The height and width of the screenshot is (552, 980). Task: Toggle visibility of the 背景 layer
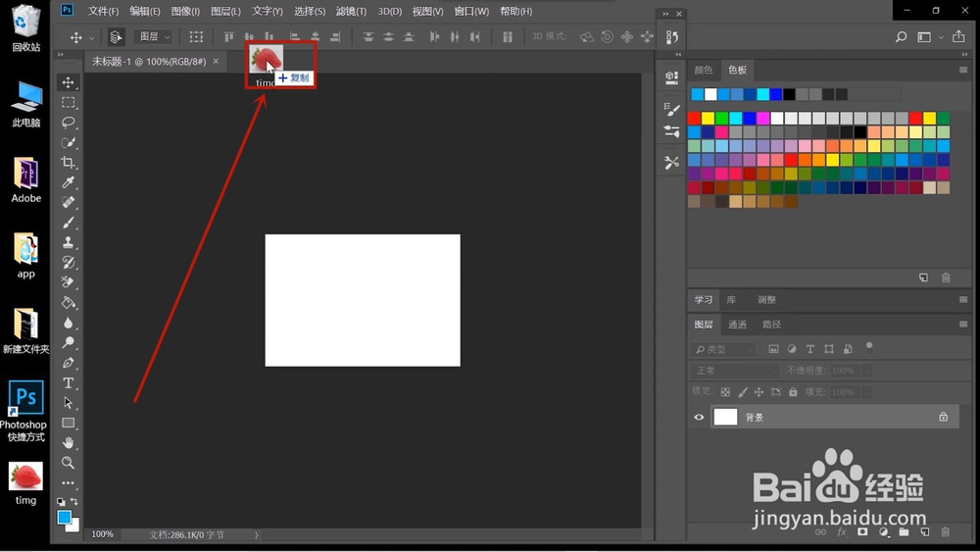pos(699,417)
